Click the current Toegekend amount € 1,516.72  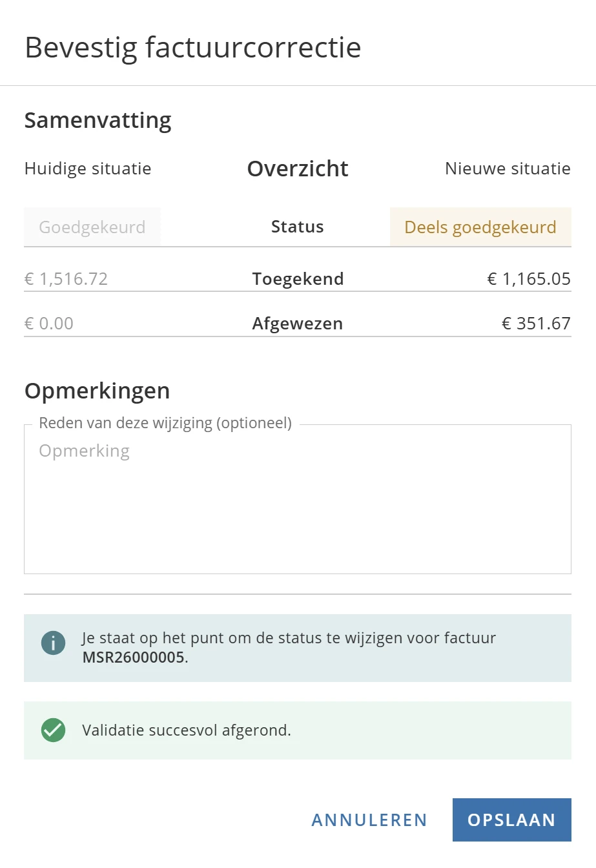66,279
